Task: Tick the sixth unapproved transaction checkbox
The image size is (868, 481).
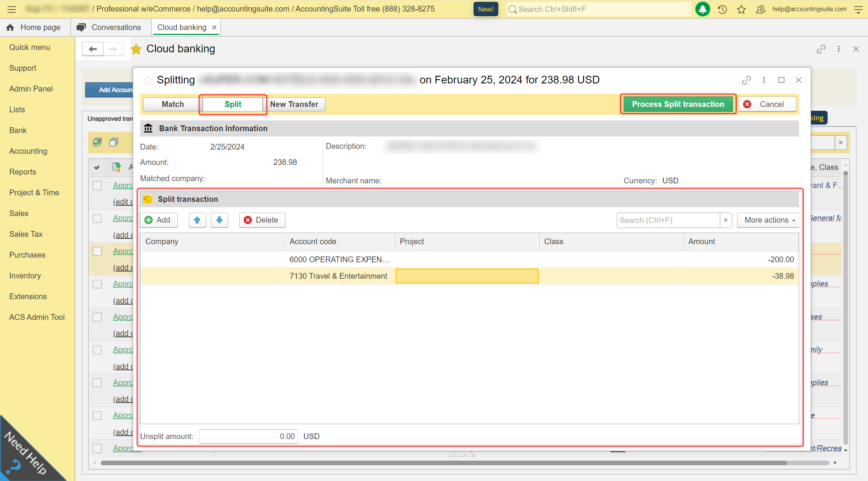Action: (97, 350)
